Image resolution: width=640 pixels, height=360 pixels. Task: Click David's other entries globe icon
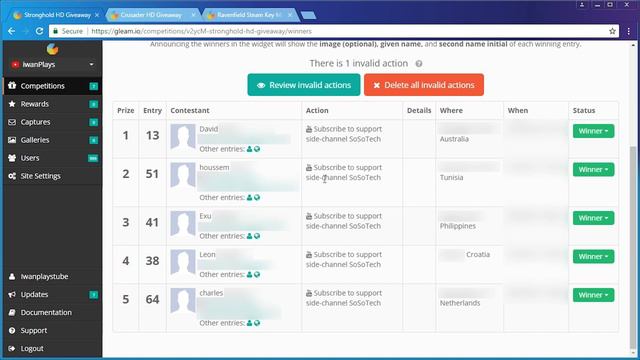click(x=257, y=149)
